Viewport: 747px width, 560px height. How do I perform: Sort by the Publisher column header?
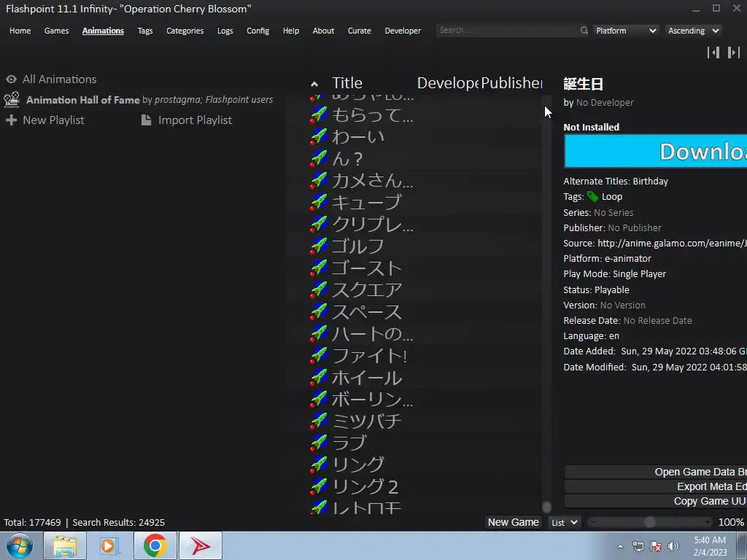tap(511, 83)
